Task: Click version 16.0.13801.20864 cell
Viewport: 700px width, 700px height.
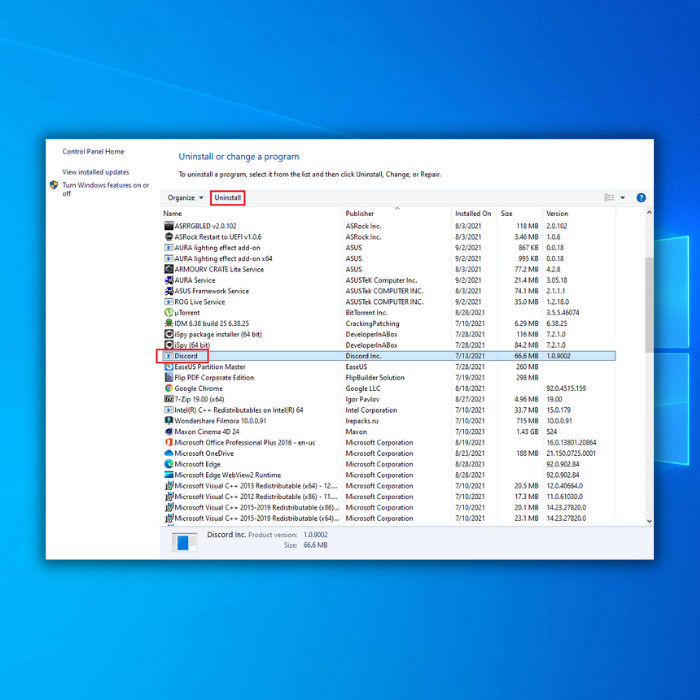Action: (x=571, y=442)
